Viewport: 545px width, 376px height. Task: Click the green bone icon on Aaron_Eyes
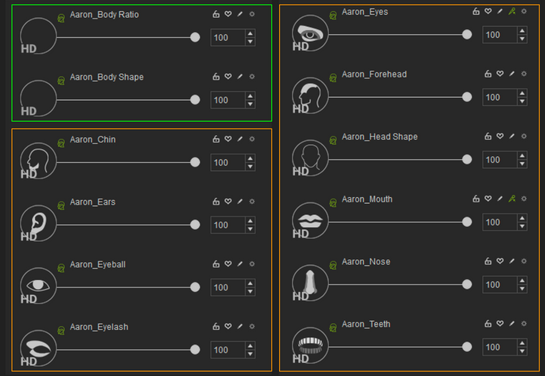pyautogui.click(x=512, y=11)
